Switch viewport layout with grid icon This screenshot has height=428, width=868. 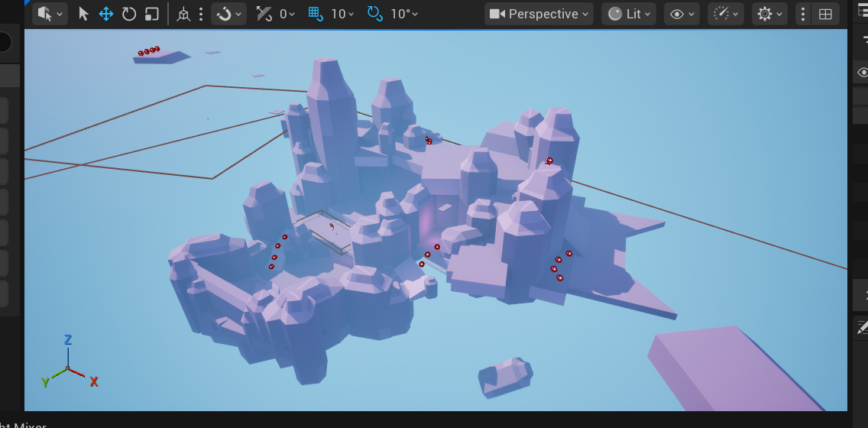point(825,14)
